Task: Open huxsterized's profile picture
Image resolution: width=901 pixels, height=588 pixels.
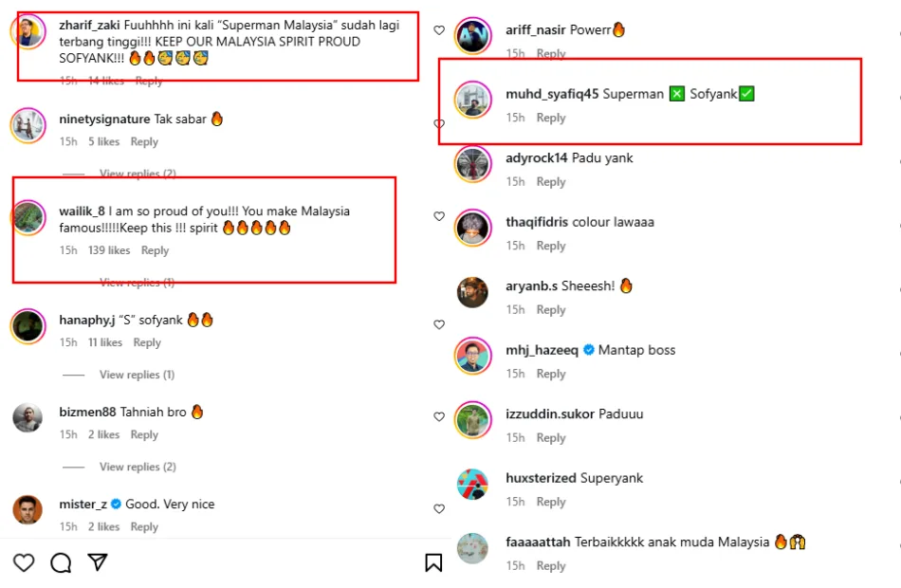Action: click(472, 485)
